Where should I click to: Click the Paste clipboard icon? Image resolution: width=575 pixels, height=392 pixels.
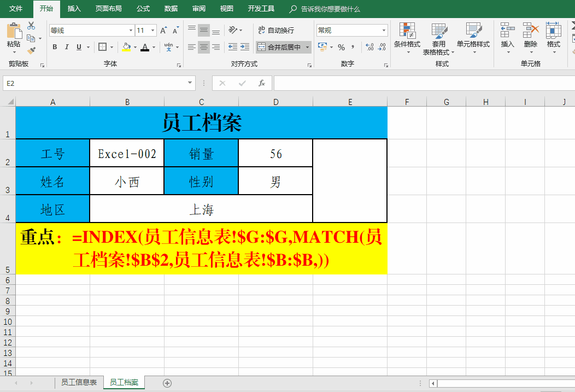tap(14, 31)
